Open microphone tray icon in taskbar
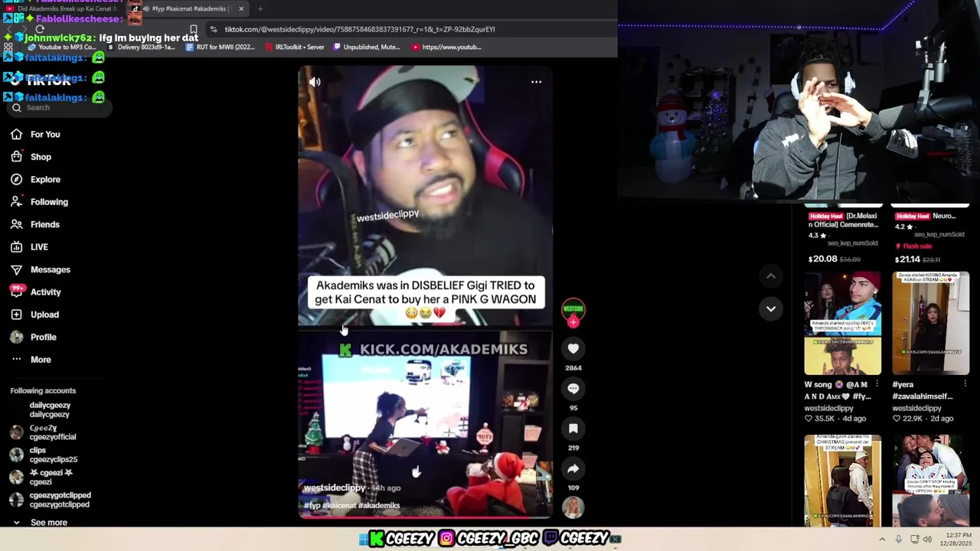The height and width of the screenshot is (551, 980). tap(898, 540)
